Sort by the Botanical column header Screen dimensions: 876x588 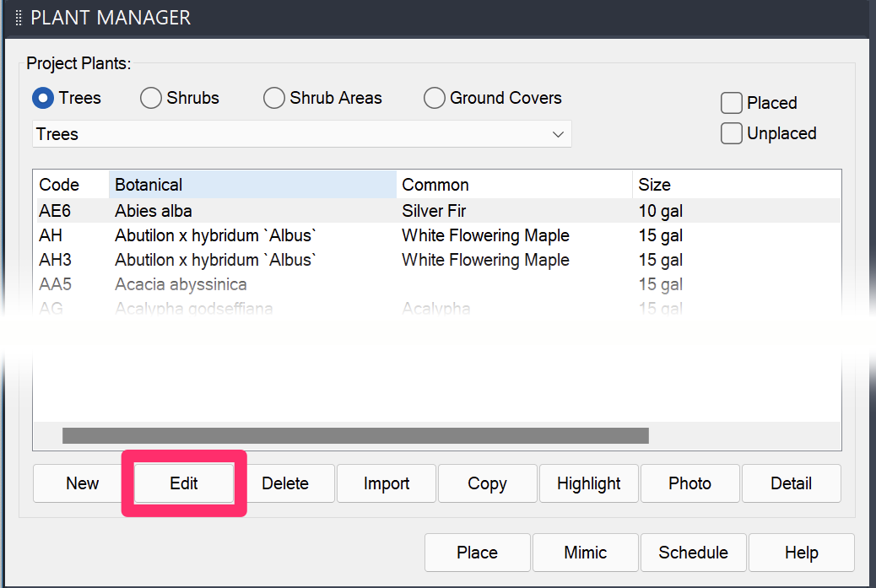252,185
